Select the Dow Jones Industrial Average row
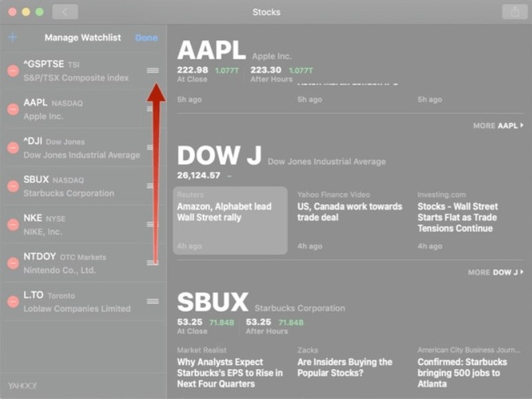The height and width of the screenshot is (399, 532). click(83, 148)
